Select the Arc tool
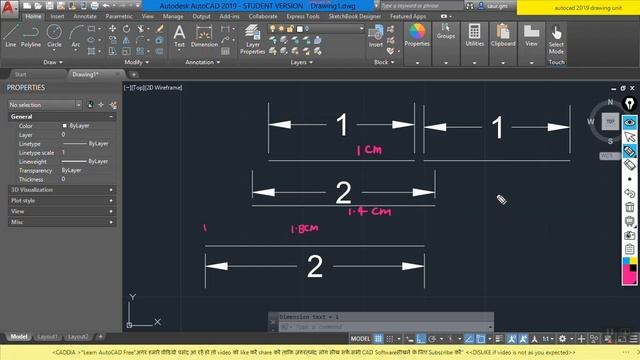 pos(76,36)
